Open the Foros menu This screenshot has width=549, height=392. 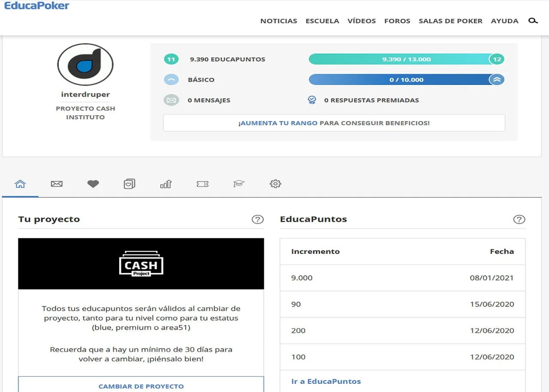click(397, 21)
